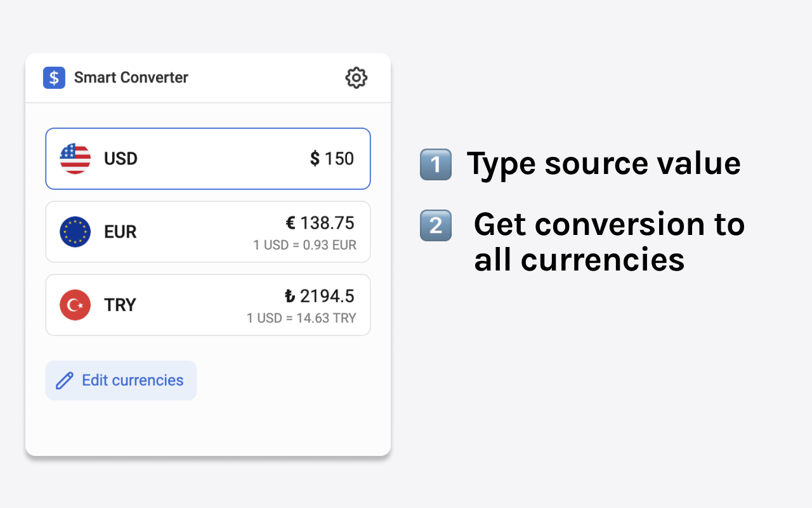812x508 pixels.
Task: Click the number 2 step badge
Action: pos(436,225)
